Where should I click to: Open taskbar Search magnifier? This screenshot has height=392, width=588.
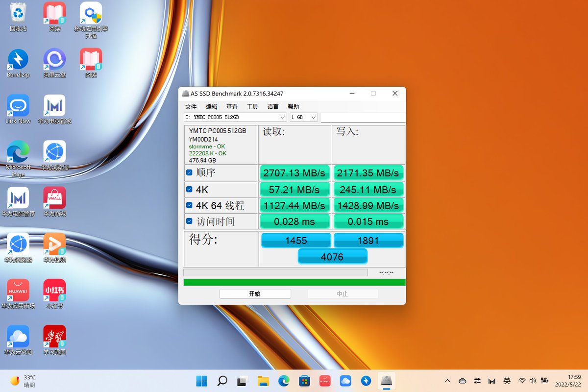[222, 381]
